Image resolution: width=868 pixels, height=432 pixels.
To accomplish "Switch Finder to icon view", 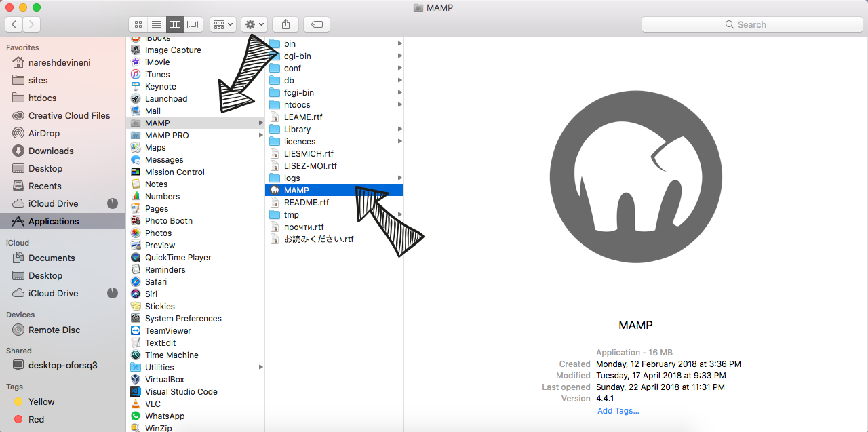I will pos(138,24).
